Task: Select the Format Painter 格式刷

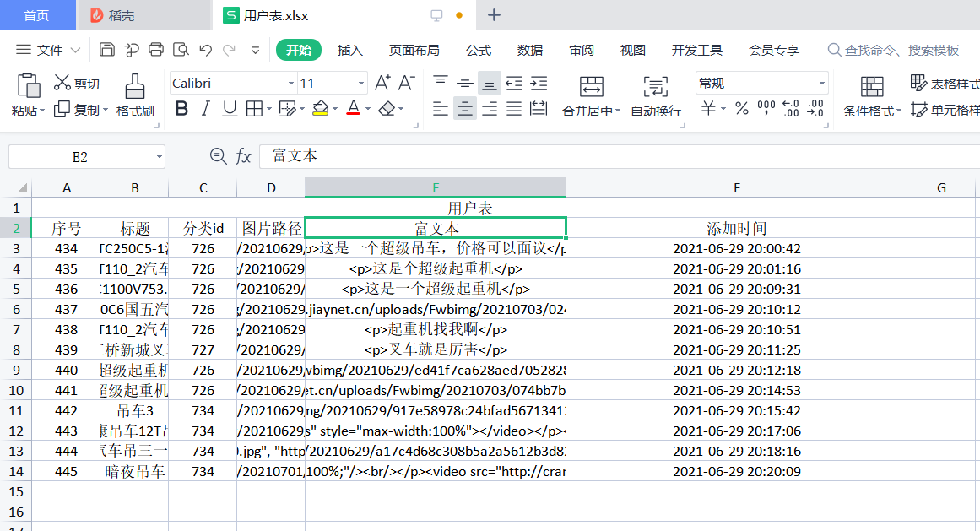Action: click(x=135, y=95)
